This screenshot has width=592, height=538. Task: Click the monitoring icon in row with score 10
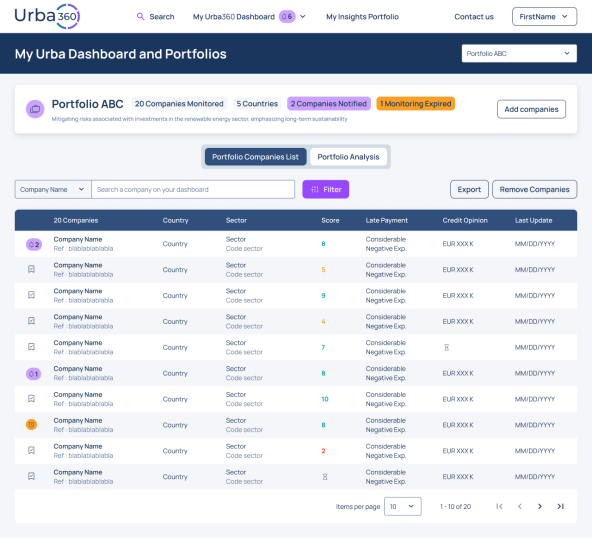click(x=32, y=398)
